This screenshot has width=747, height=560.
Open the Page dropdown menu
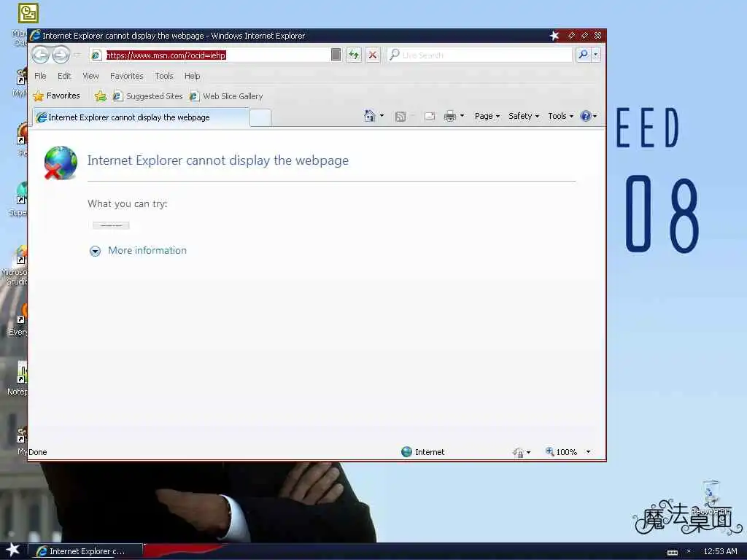pos(487,116)
